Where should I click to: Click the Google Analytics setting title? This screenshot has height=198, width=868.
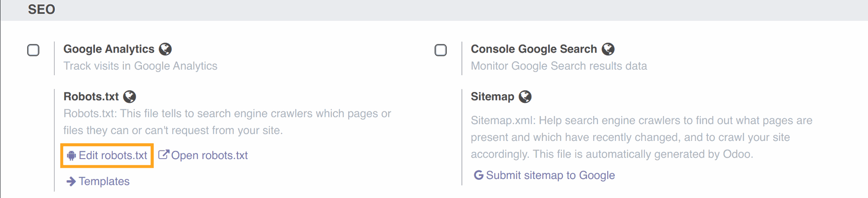tap(109, 49)
